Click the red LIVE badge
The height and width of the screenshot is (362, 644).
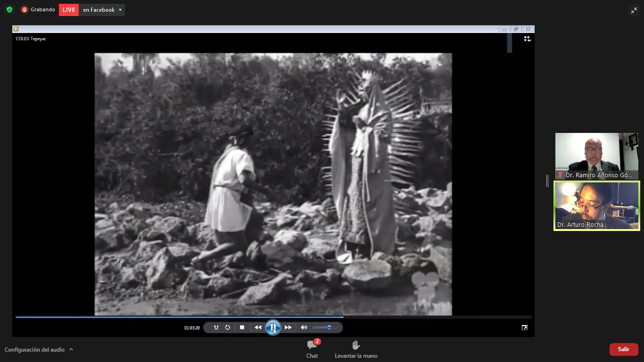point(69,10)
